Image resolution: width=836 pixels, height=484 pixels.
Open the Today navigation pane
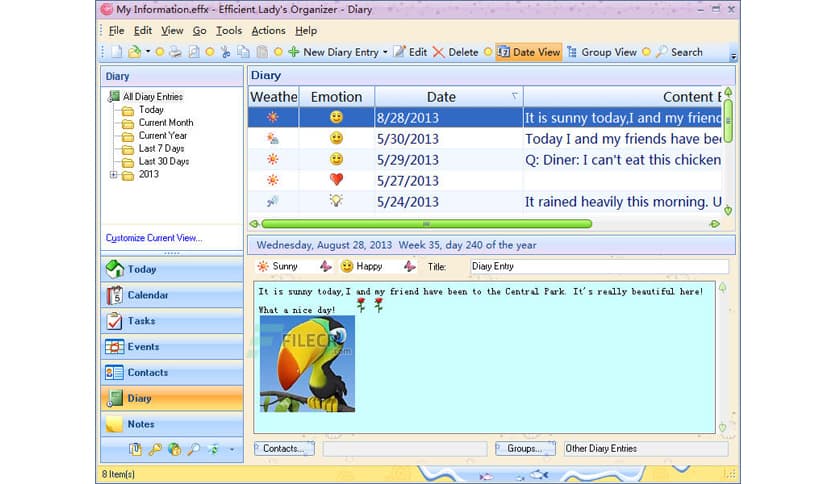click(172, 269)
